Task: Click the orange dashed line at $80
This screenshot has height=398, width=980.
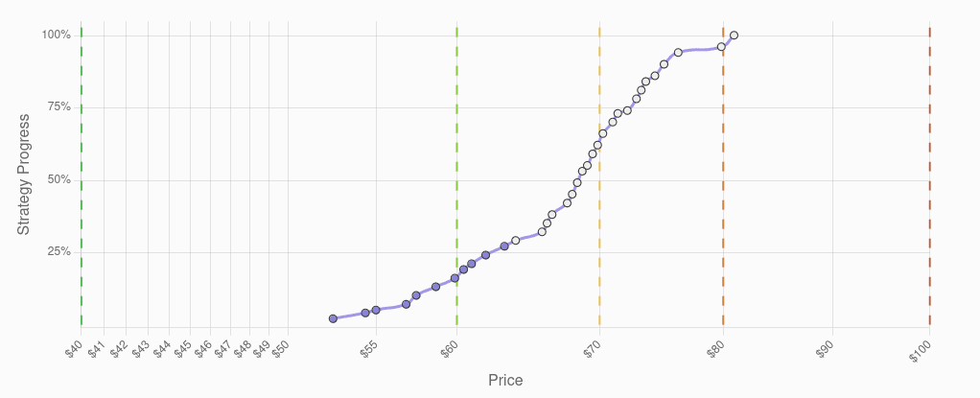Action: click(x=723, y=192)
